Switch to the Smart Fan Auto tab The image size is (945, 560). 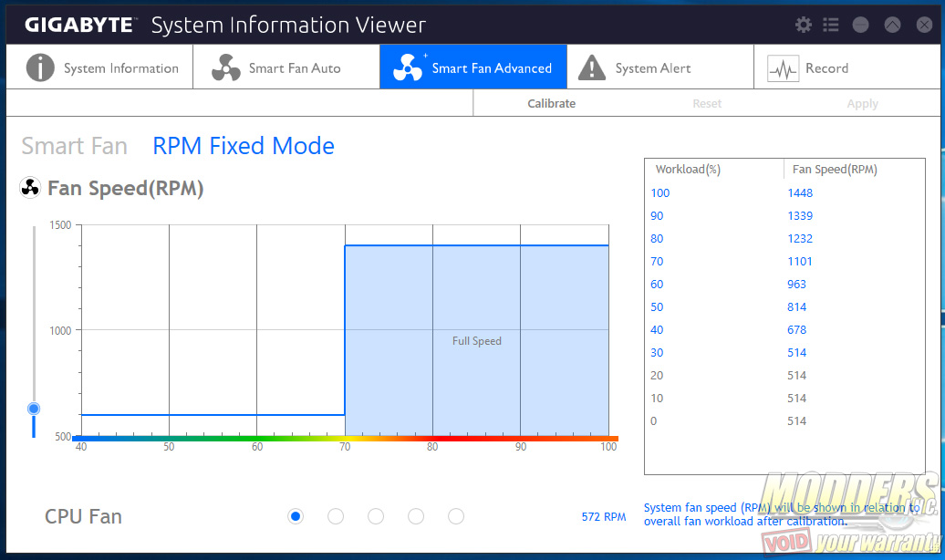[286, 67]
